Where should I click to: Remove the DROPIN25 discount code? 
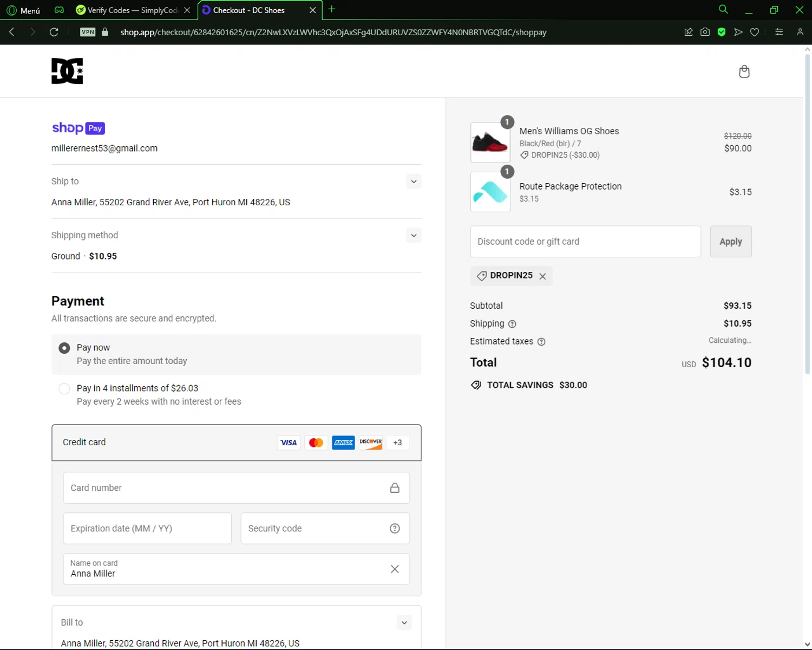pyautogui.click(x=543, y=276)
